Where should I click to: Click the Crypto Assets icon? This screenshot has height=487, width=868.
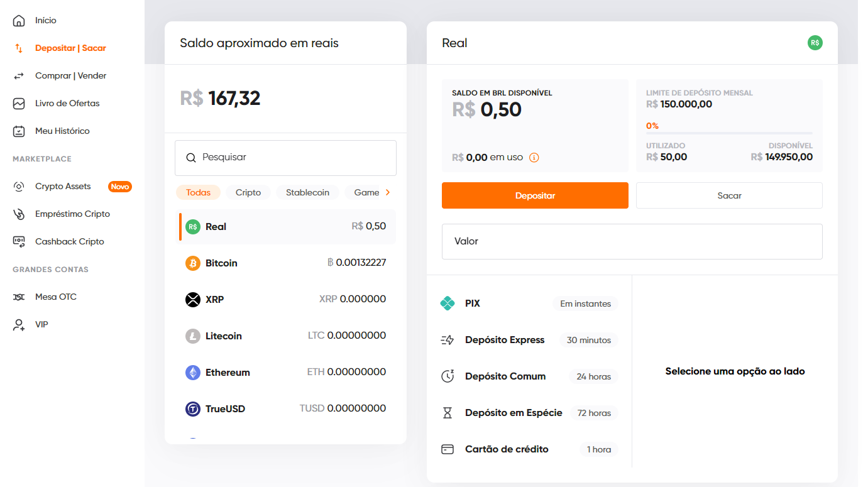(x=19, y=187)
